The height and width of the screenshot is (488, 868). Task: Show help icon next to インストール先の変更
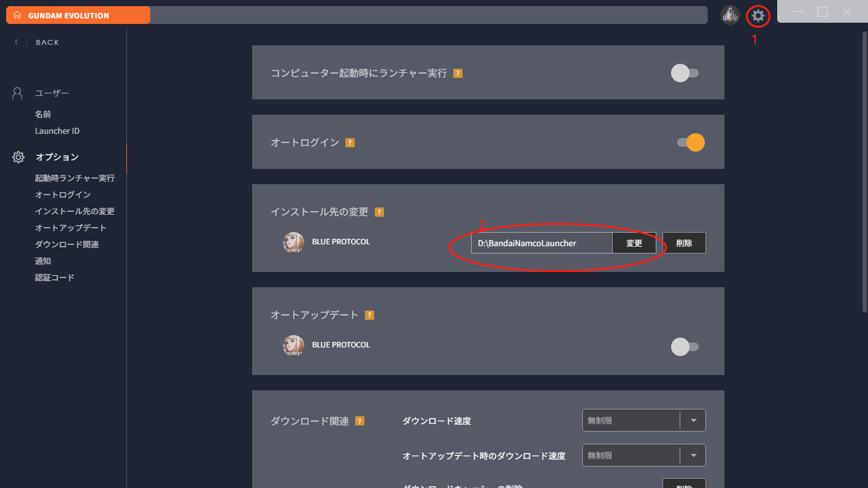point(379,212)
